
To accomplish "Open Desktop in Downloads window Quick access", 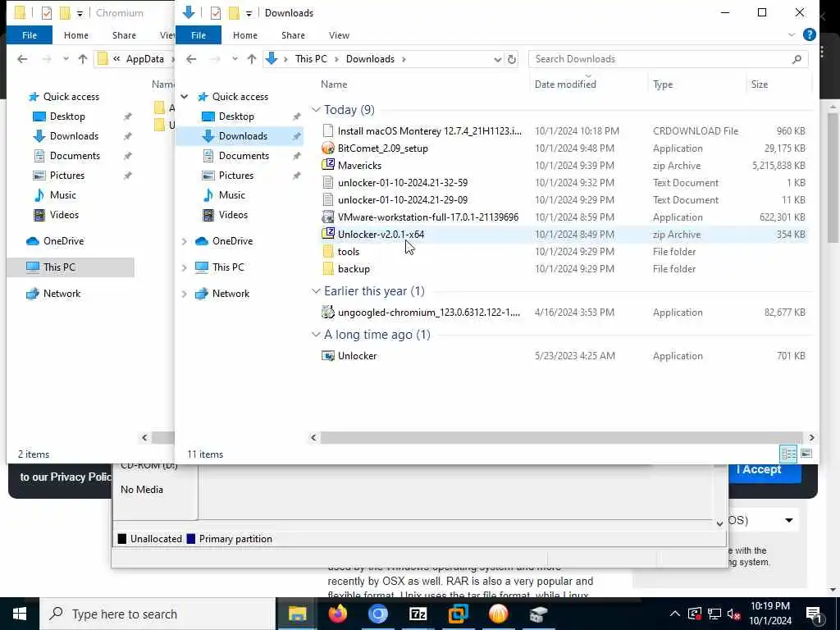I will tap(236, 116).
